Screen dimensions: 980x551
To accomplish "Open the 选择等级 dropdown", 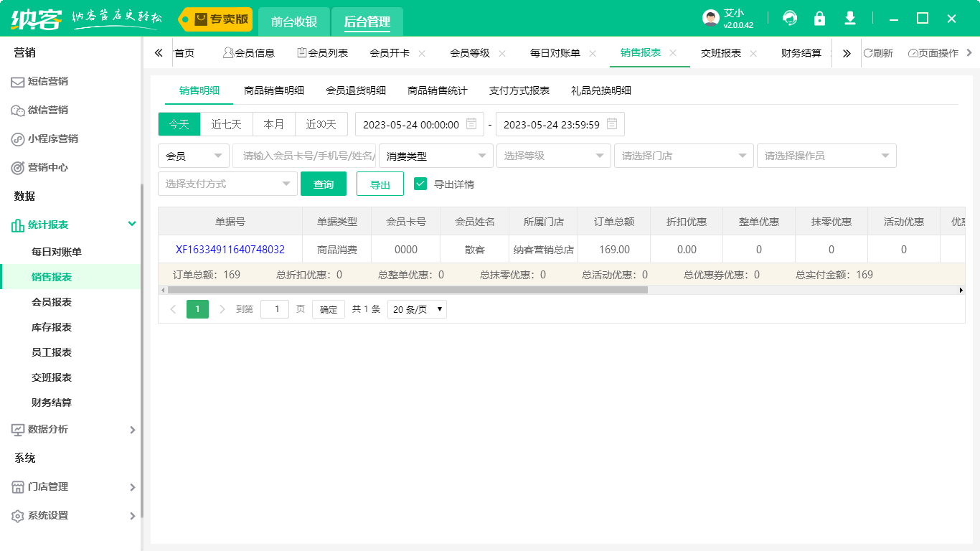I will [554, 156].
